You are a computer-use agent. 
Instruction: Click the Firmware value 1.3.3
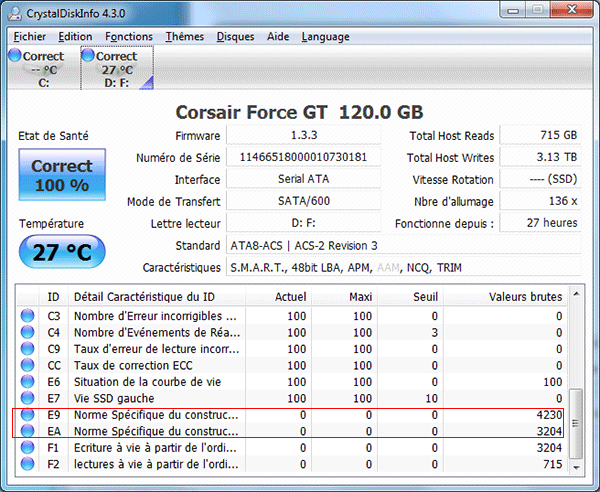coord(304,135)
